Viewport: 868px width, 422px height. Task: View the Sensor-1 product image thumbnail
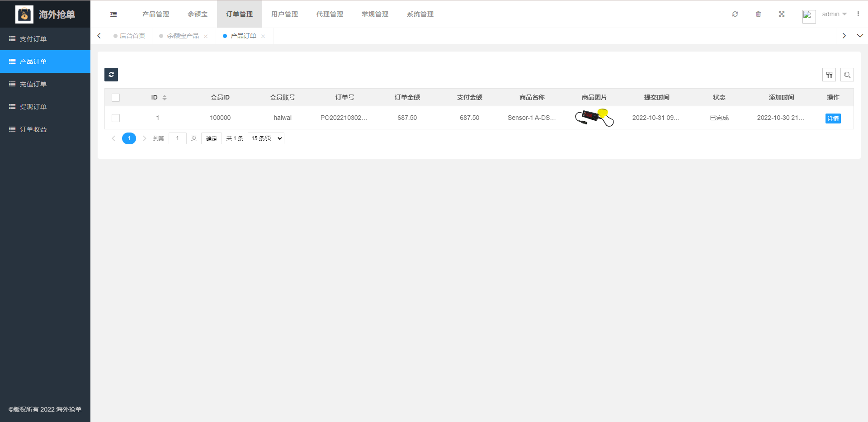click(594, 117)
